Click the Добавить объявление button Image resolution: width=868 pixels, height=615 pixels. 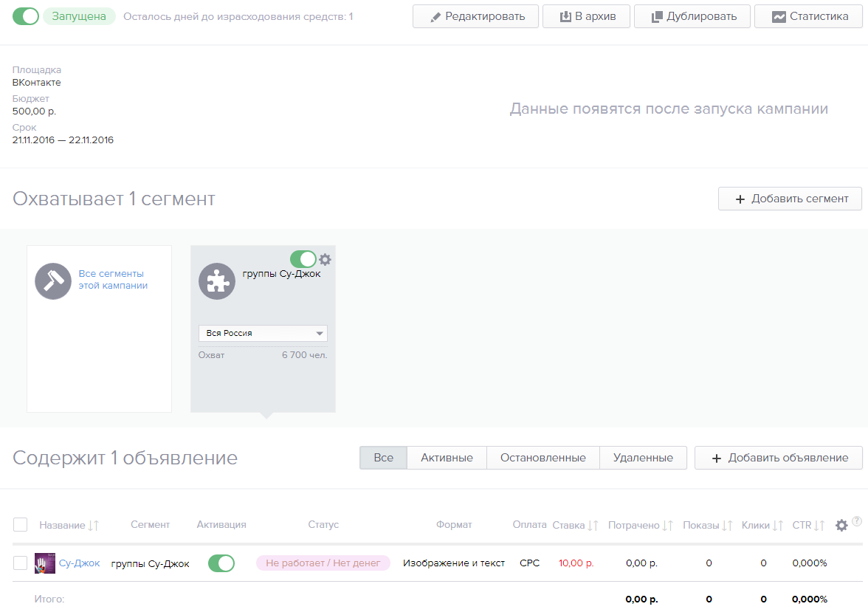coord(779,458)
